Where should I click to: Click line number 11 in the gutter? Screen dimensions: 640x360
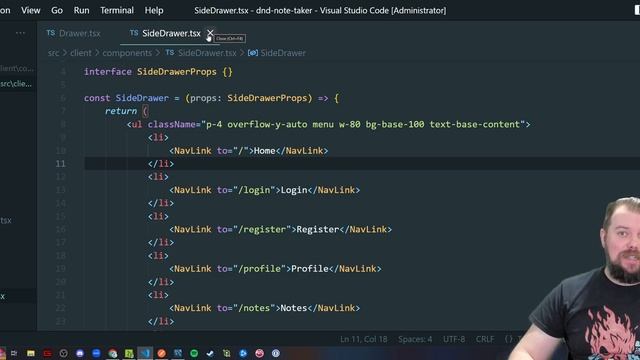[x=60, y=164]
